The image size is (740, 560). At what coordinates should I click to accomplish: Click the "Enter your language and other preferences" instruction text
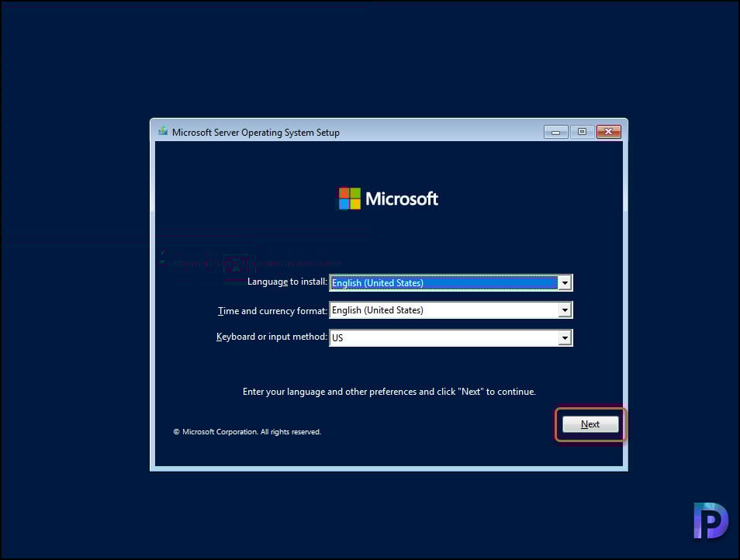click(x=389, y=392)
